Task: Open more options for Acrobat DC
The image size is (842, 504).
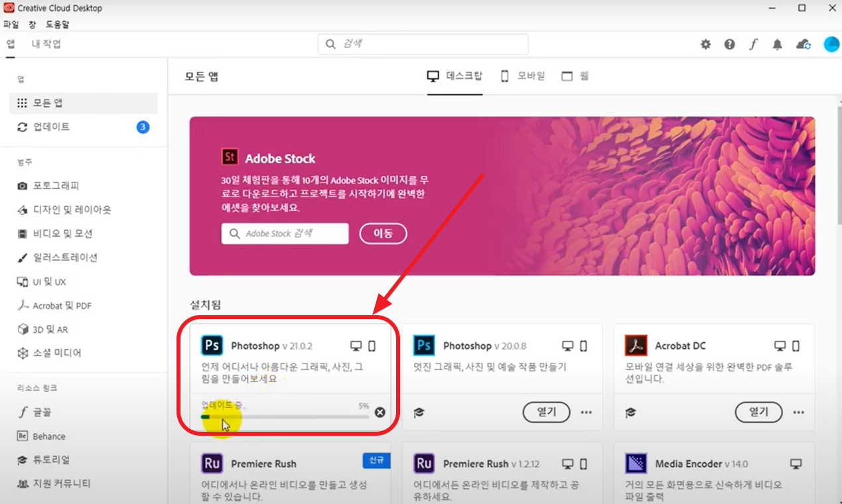Action: tap(798, 412)
